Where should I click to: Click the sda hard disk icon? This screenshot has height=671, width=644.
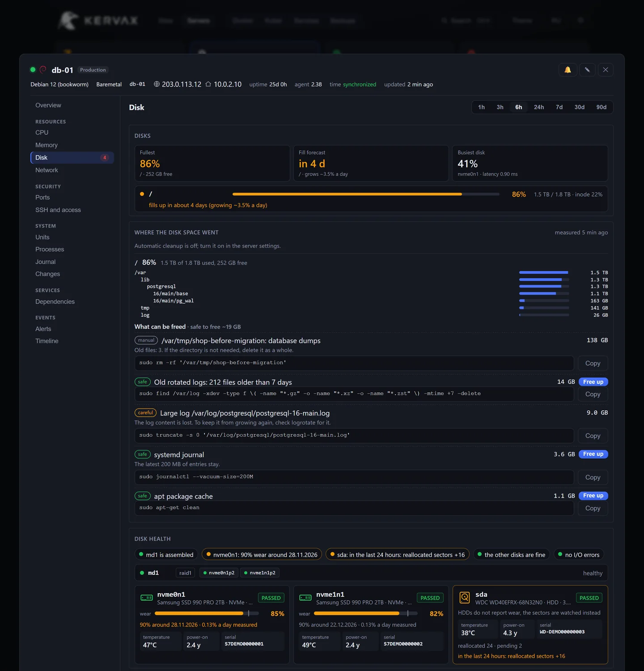[465, 597]
